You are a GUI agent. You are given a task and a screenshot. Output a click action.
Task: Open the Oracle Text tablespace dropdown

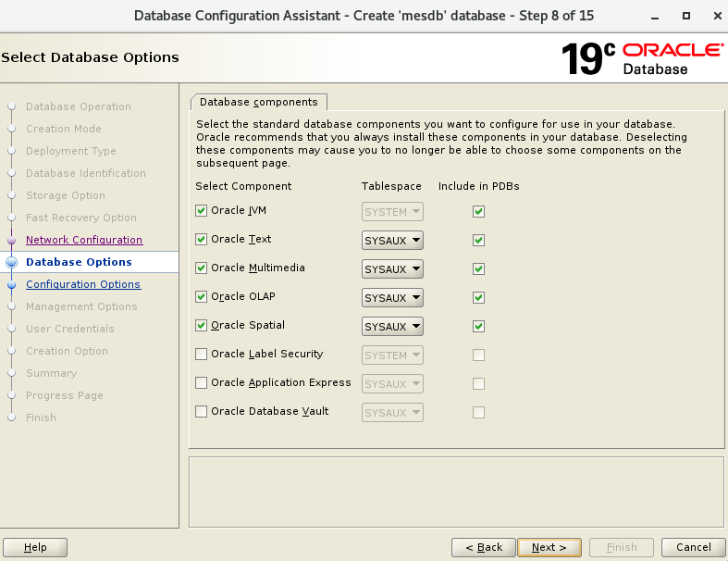click(x=392, y=241)
